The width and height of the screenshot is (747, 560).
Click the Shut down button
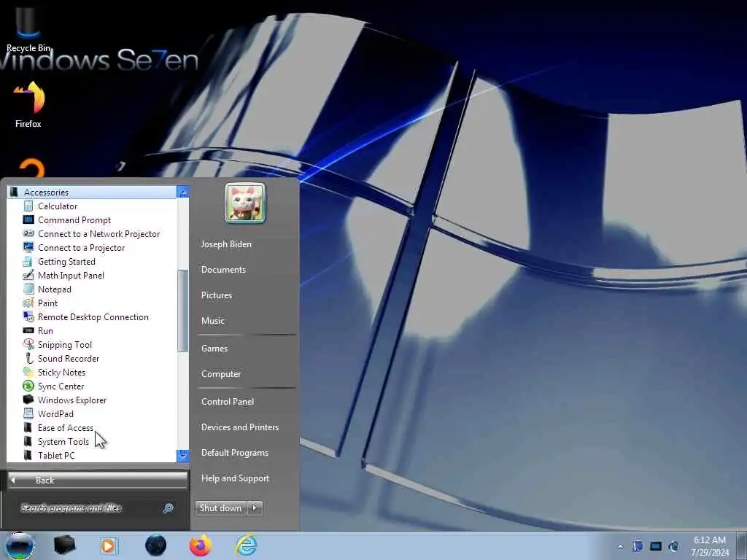point(221,508)
